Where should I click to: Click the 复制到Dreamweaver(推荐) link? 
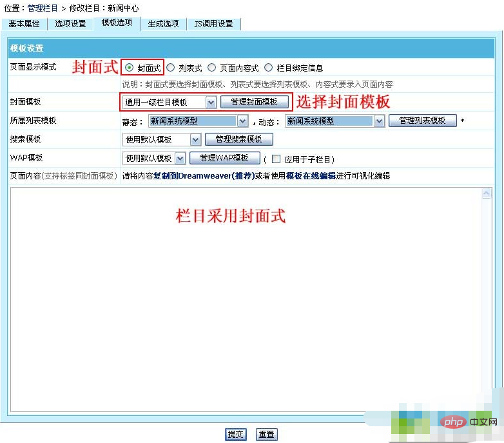point(204,176)
